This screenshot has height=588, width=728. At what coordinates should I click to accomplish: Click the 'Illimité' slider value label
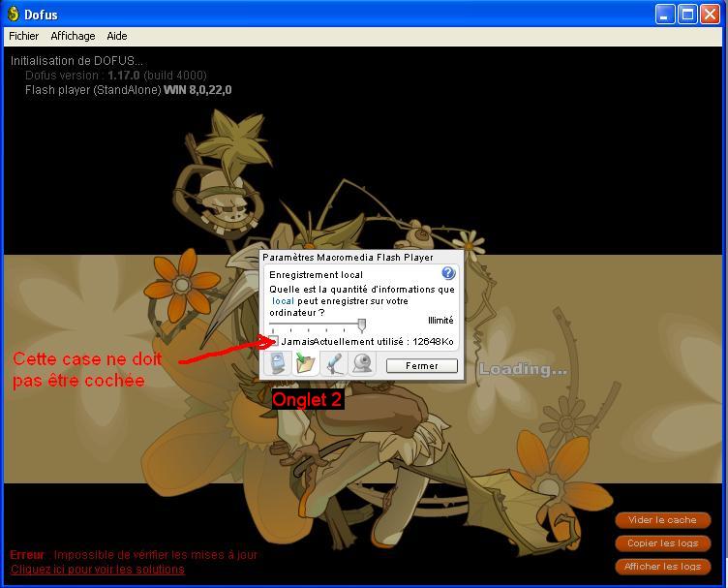pos(440,321)
